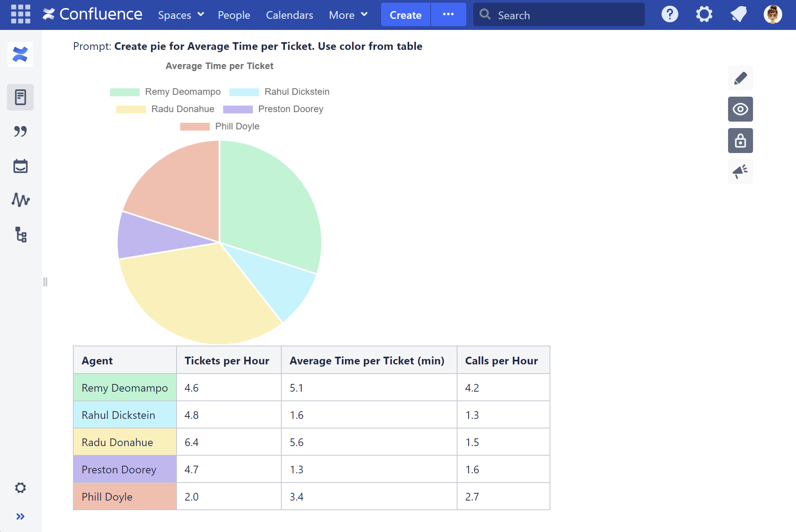The height and width of the screenshot is (532, 796).
Task: Open the Pages icon in sidebar
Action: coord(20,97)
